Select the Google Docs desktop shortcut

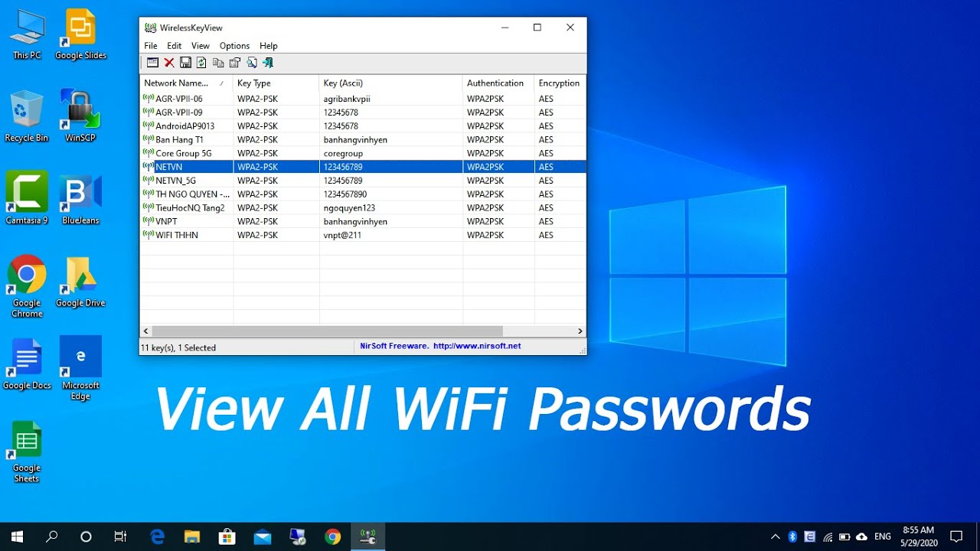(27, 364)
